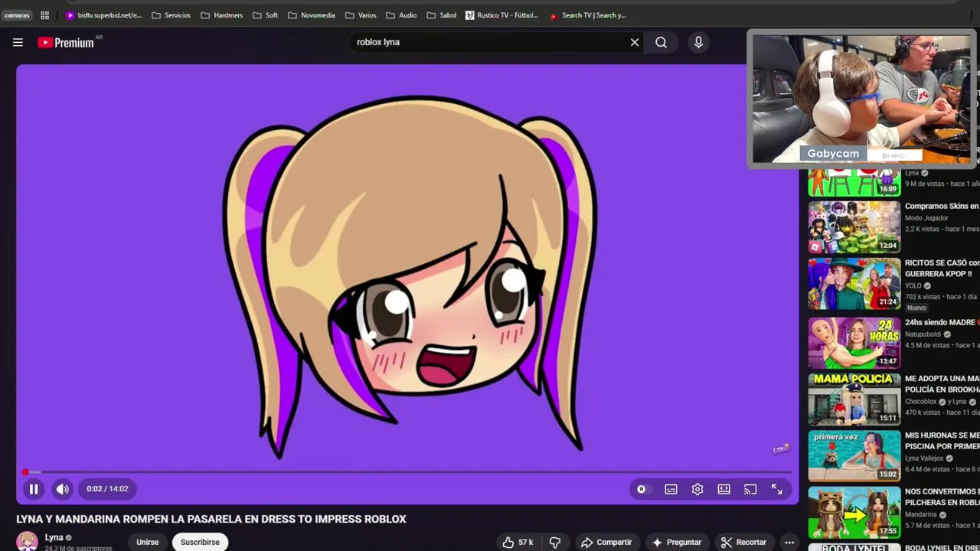This screenshot has height=551, width=980.
Task: Expand the Audio bookmark folder
Action: [401, 15]
